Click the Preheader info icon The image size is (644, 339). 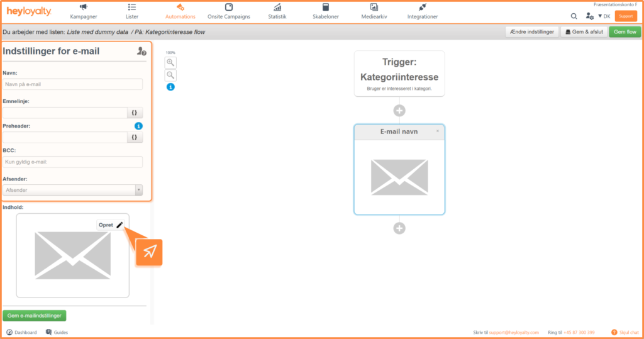(138, 126)
